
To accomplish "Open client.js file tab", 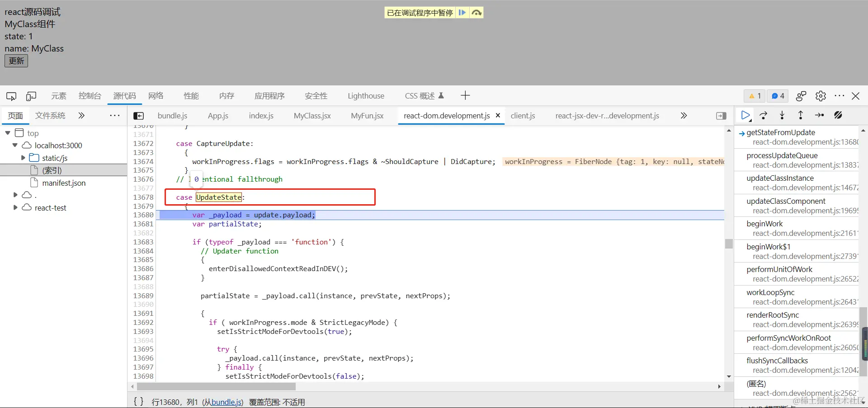I will click(x=523, y=116).
